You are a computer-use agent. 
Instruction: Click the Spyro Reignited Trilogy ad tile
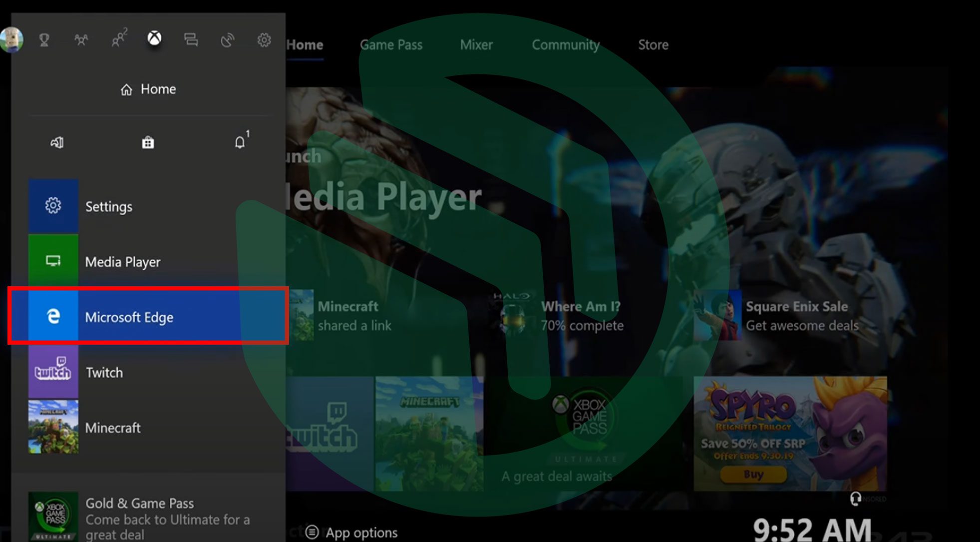tap(790, 434)
